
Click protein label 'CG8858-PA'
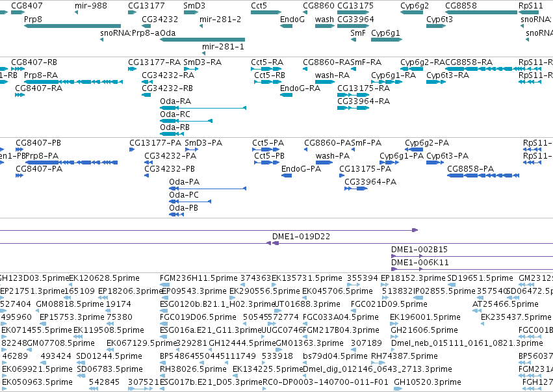pyautogui.click(x=470, y=169)
